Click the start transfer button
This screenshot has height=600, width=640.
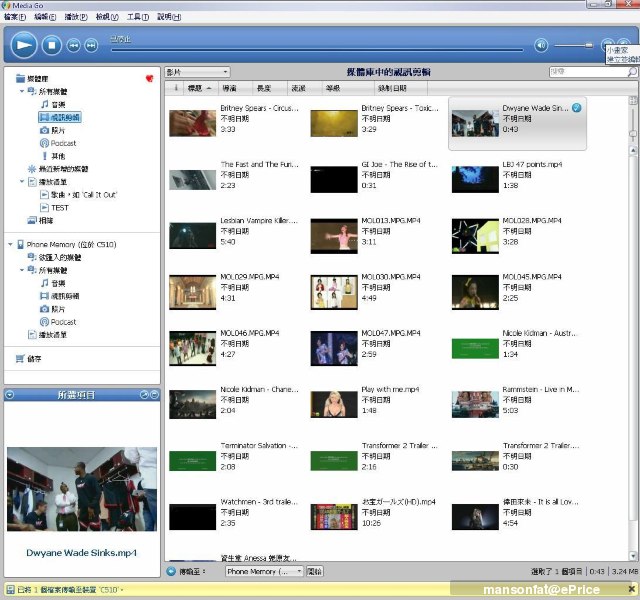pos(314,571)
